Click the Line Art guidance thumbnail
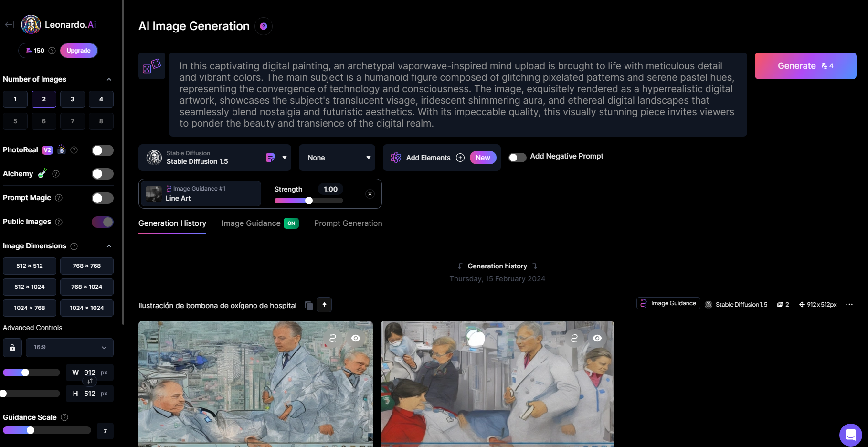The width and height of the screenshot is (868, 447). point(154,193)
